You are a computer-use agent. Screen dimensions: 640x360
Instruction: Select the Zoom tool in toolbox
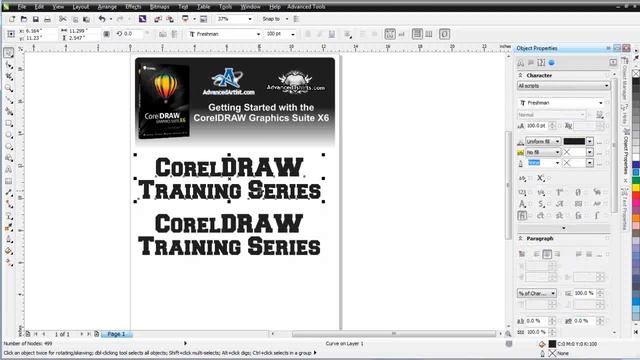point(9,88)
